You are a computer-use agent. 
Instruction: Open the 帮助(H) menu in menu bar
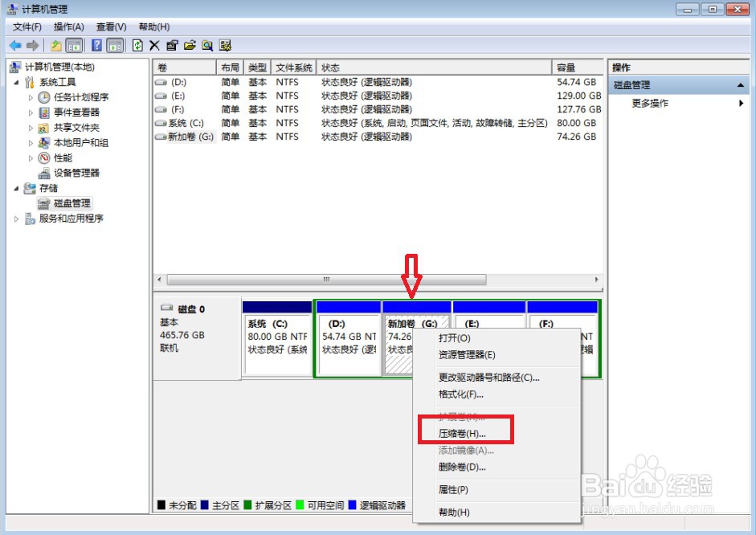click(153, 27)
